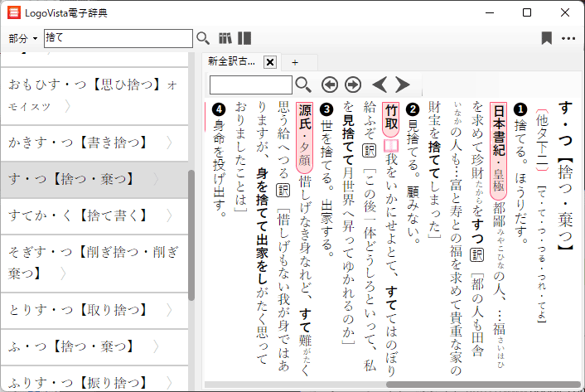Open the dictionary bookshelf icon
The height and width of the screenshot is (392, 585).
[x=225, y=38]
